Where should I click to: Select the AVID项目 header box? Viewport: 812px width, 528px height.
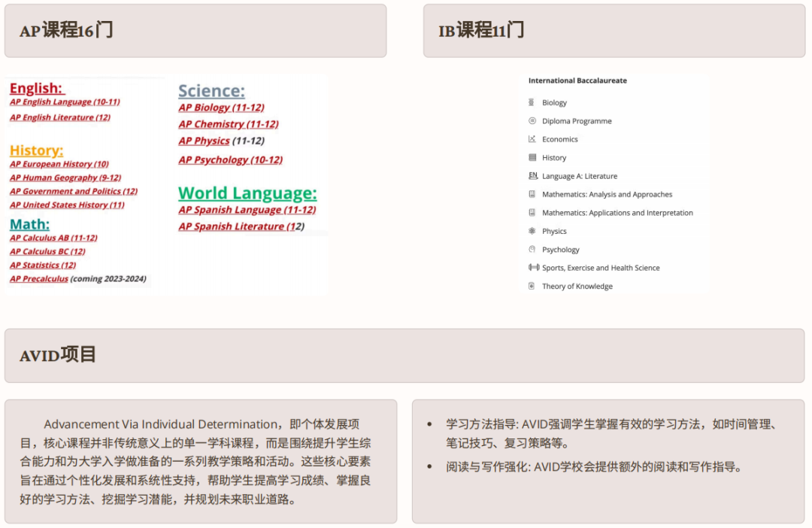point(404,356)
